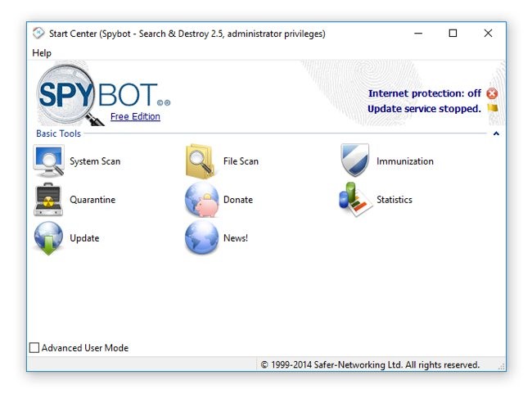Open the System Scan monitor icon
This screenshot has height=398, width=532.
click(49, 161)
